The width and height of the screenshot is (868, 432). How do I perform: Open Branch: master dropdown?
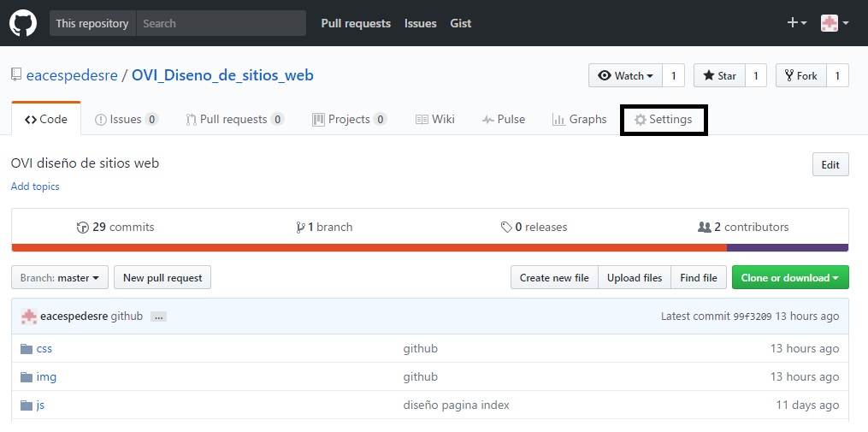coord(60,277)
